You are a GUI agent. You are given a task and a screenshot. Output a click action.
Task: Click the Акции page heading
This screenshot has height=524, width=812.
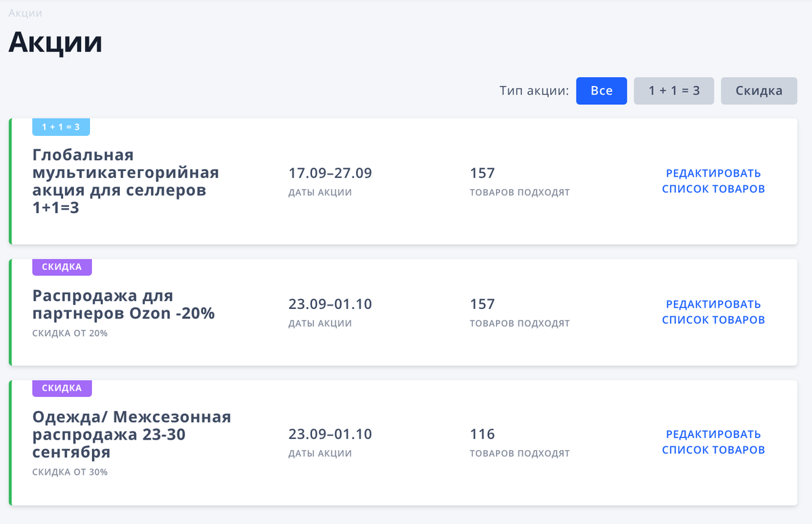point(54,42)
